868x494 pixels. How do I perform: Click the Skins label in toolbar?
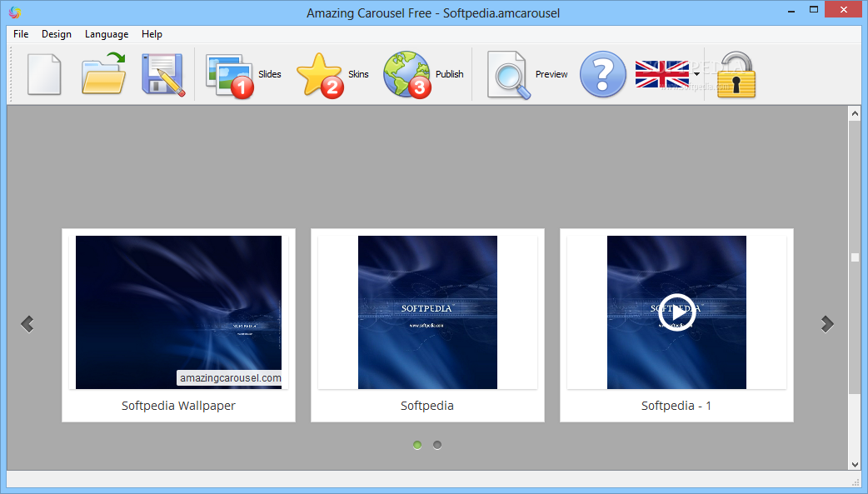coord(358,74)
